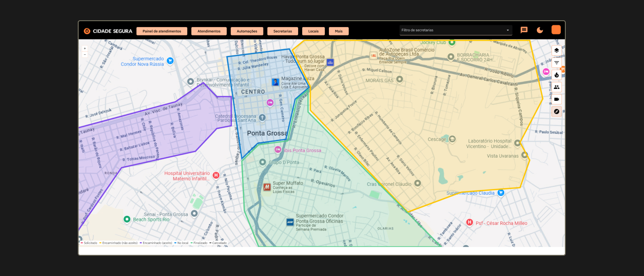Click the OLARIAS neighborhood label
644x276 pixels.
click(385, 228)
